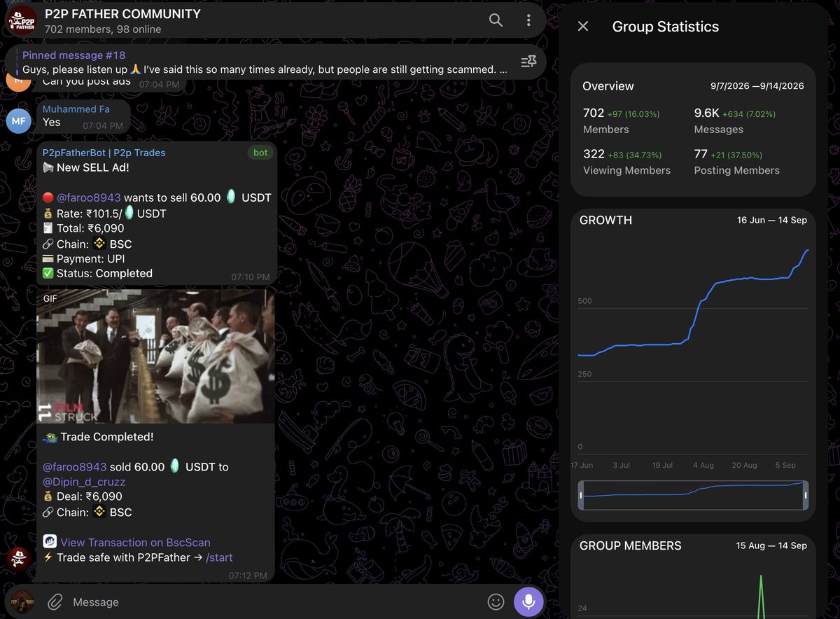Click the Payment: UPI line

pyautogui.click(x=84, y=258)
